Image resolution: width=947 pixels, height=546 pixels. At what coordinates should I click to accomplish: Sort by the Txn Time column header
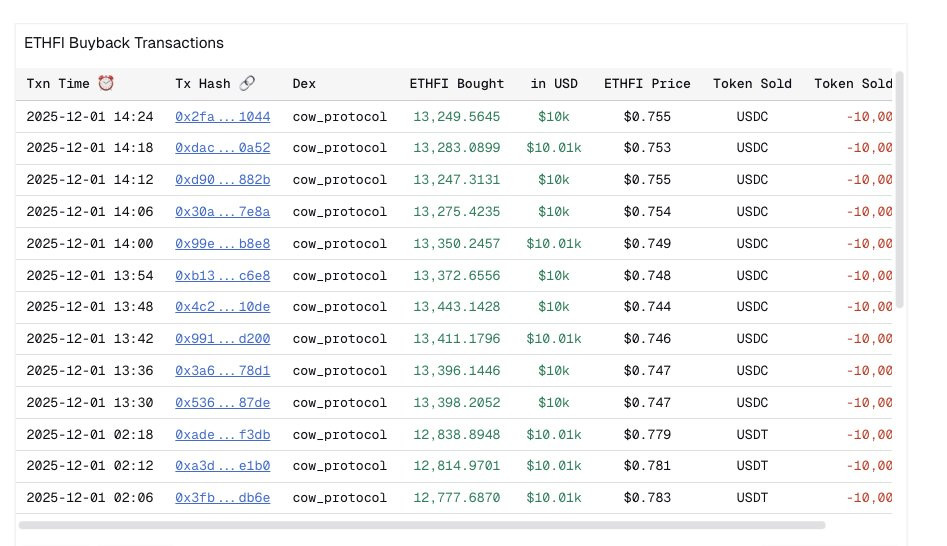click(58, 84)
